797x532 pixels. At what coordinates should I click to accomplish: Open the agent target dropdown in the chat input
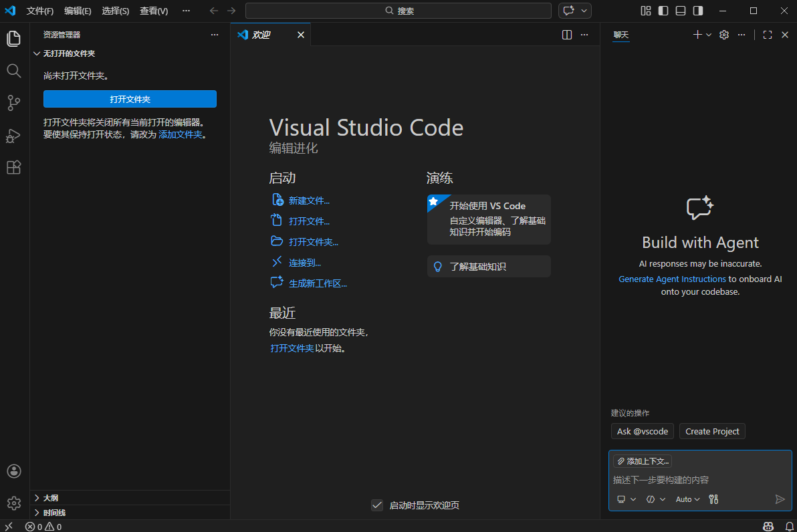click(627, 499)
